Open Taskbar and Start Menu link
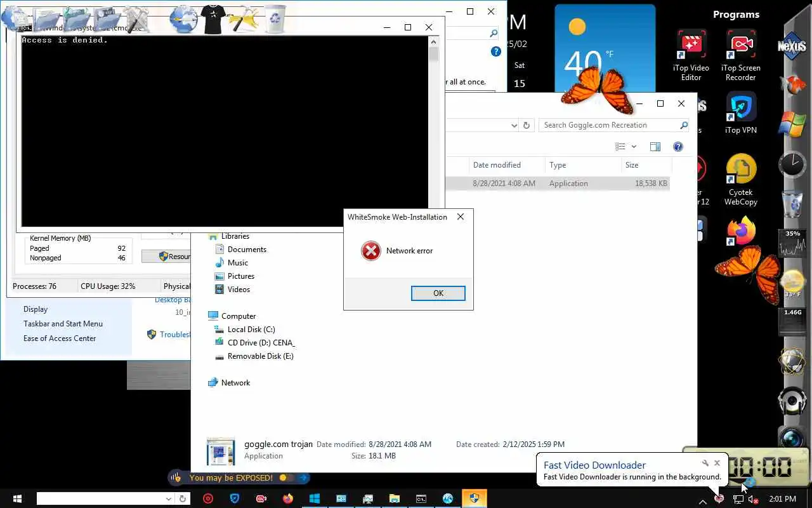This screenshot has width=812, height=508. point(63,324)
